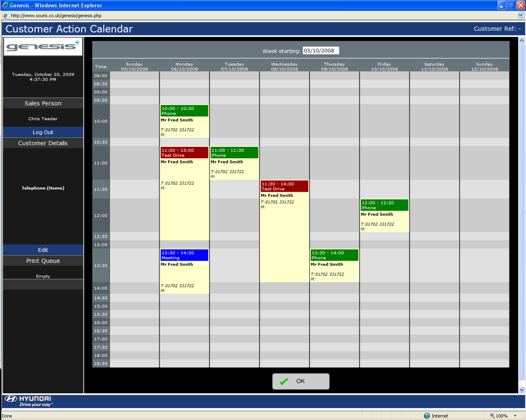This screenshot has width=526, height=420.
Task: Click the Wednesday 08/10/2008 column header
Action: point(284,67)
